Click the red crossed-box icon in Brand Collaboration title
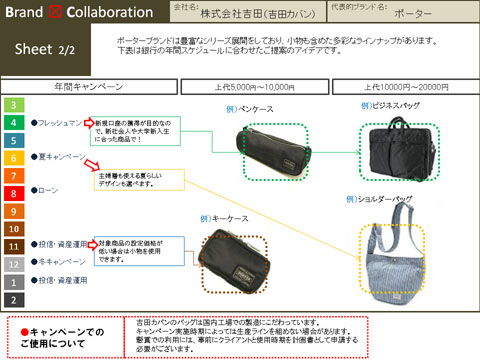480x360 pixels. point(55,12)
